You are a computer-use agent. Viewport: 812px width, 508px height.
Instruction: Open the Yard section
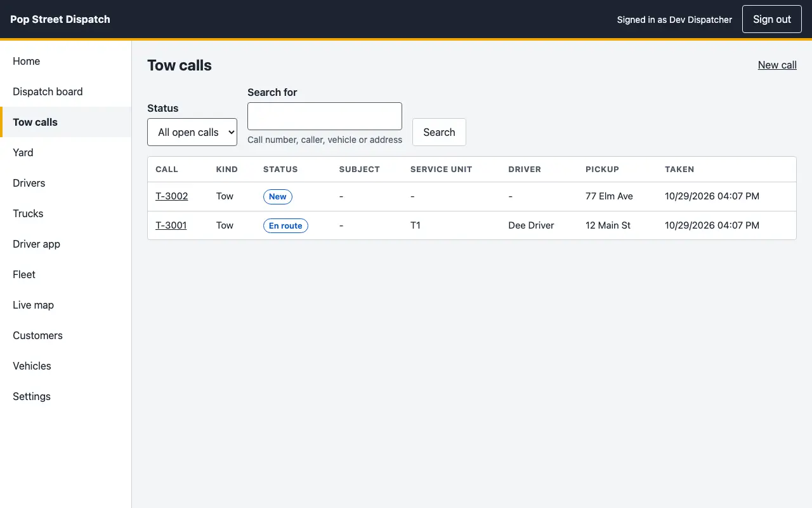point(66,152)
